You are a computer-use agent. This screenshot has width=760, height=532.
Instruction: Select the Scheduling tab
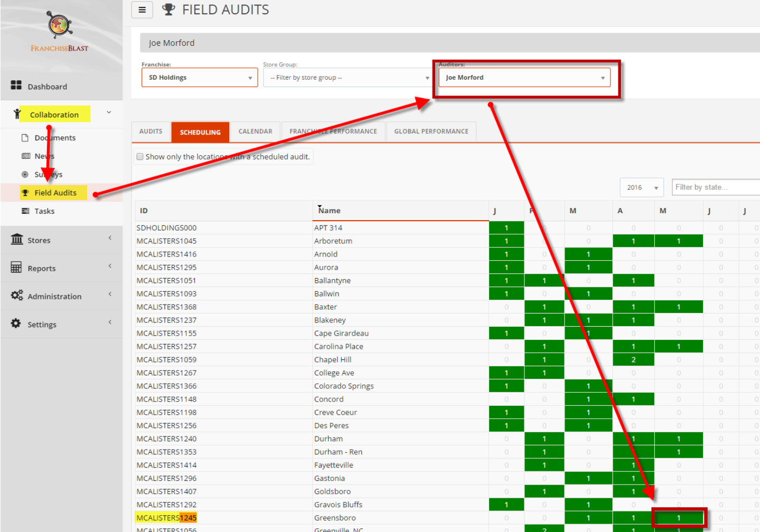point(200,132)
